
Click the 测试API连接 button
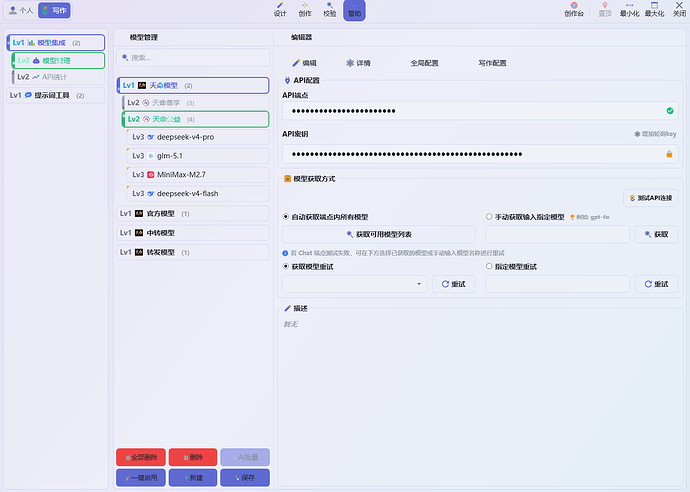(651, 198)
